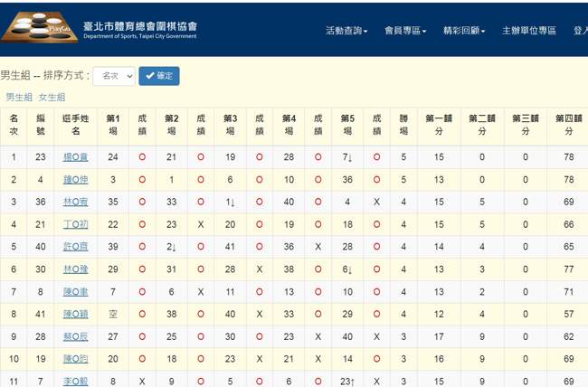Open player link in rank 6 row
This screenshot has width=588, height=387.
tap(76, 269)
